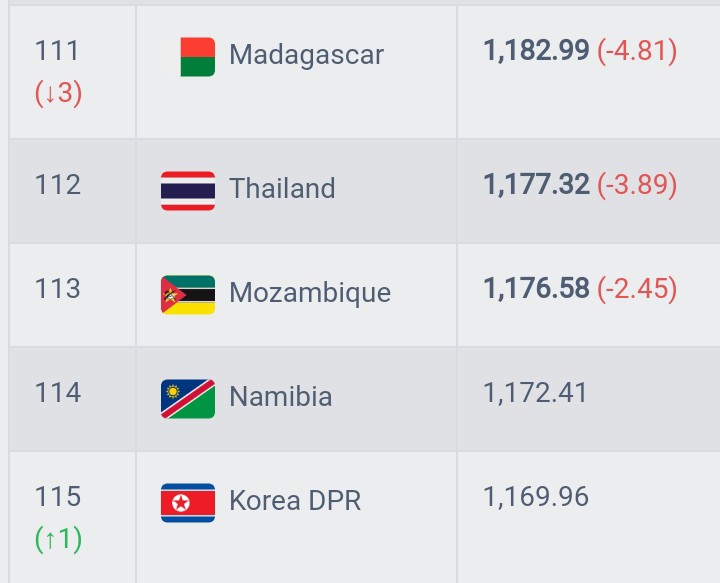Click the red down 3 rank change
The width and height of the screenshot is (720, 583).
point(58,93)
